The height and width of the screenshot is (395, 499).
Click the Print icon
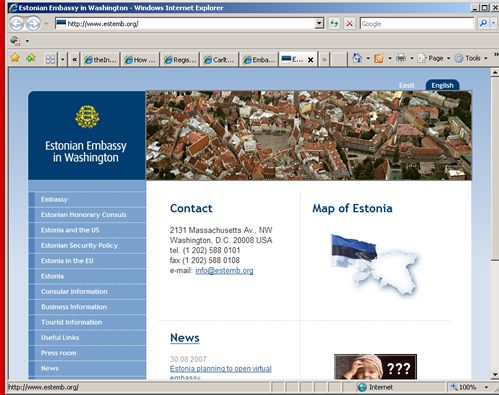(401, 59)
